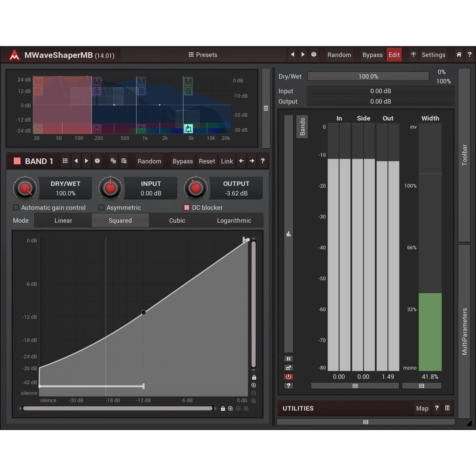Select the next band with right arrow
The height and width of the screenshot is (476, 476).
coord(252,161)
